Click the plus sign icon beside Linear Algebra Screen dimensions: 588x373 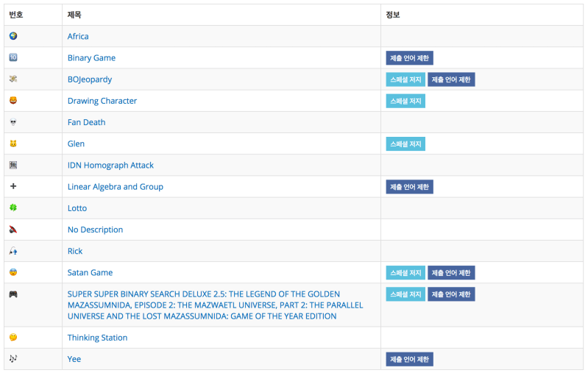[x=13, y=187]
